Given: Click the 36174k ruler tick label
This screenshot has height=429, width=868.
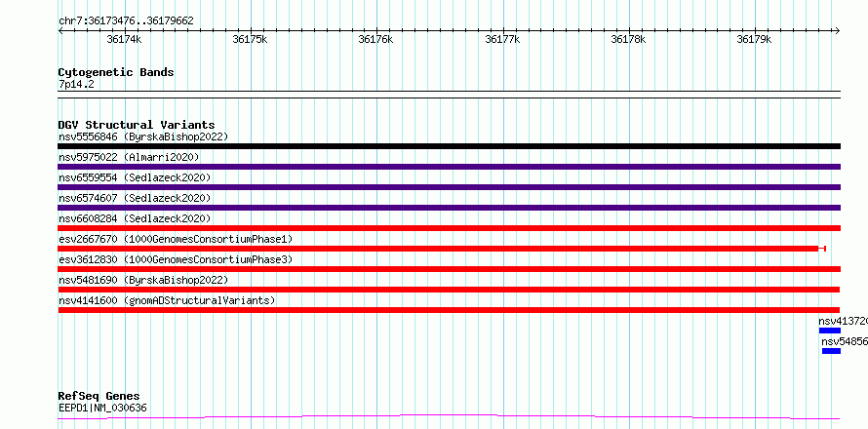Looking at the screenshot, I should tap(124, 39).
